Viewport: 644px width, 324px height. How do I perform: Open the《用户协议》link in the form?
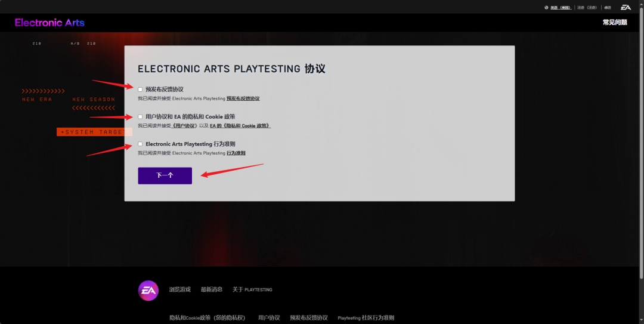tap(185, 126)
